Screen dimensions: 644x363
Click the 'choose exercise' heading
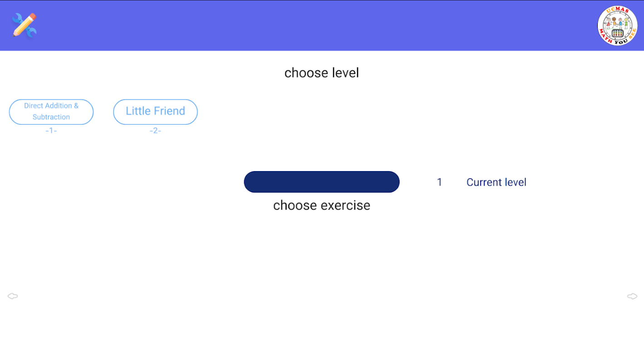(321, 206)
